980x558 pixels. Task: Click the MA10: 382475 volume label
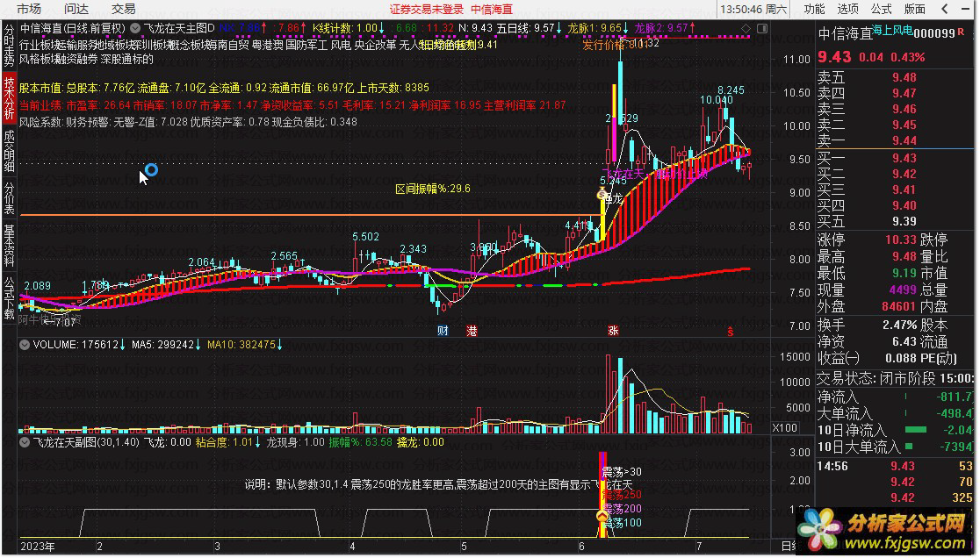[x=244, y=345]
